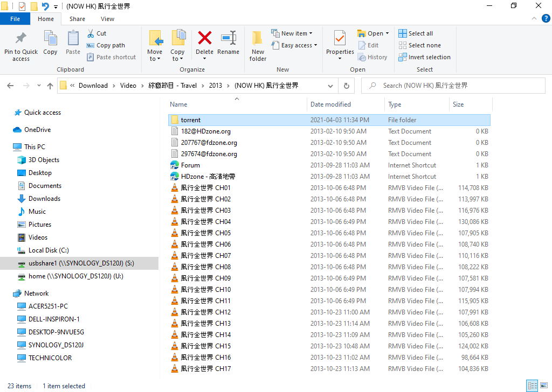Image resolution: width=552 pixels, height=392 pixels.
Task: Sort by Type column header
Action: pos(395,104)
